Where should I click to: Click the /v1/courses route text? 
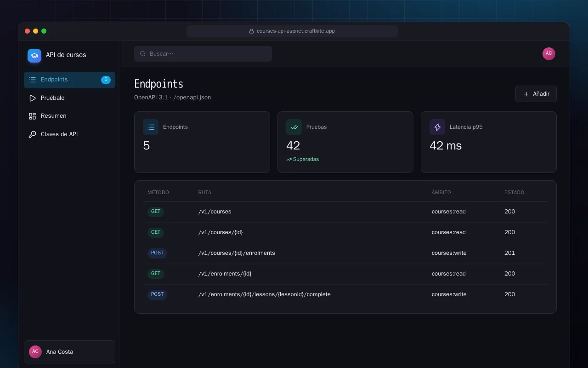click(215, 212)
